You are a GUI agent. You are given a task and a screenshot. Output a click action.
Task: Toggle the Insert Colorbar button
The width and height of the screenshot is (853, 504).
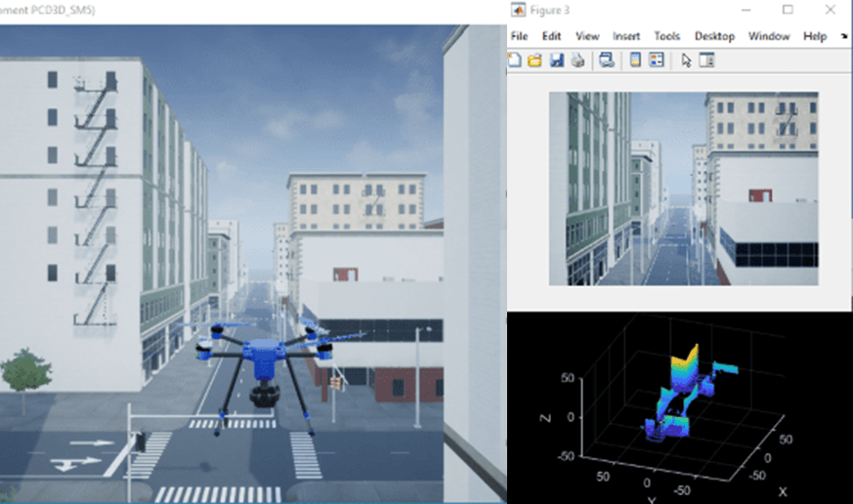[635, 61]
